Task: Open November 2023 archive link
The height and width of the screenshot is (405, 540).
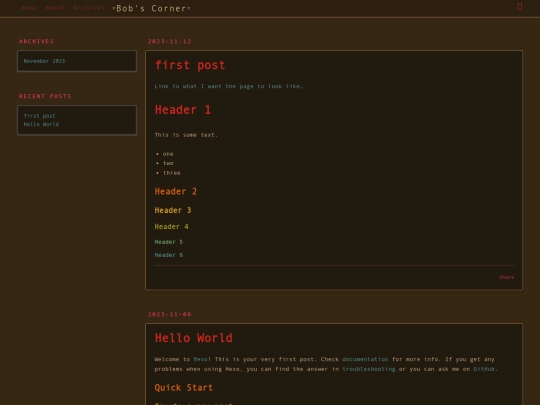Action: (44, 61)
